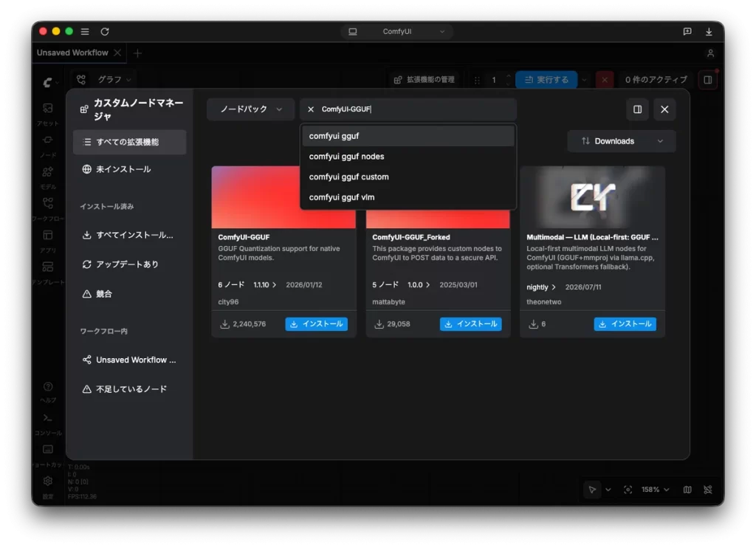The width and height of the screenshot is (756, 548).
Task: Install the ComfyUI-GGUF pack
Action: pos(316,324)
